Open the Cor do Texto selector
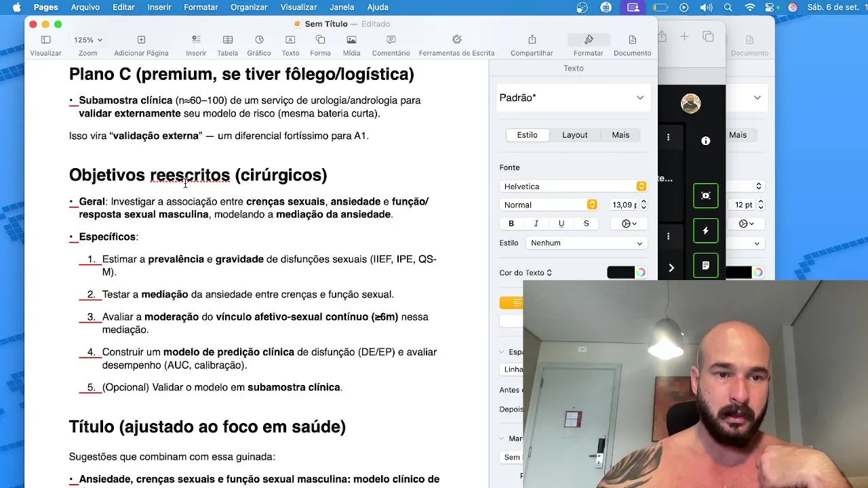 (526, 272)
